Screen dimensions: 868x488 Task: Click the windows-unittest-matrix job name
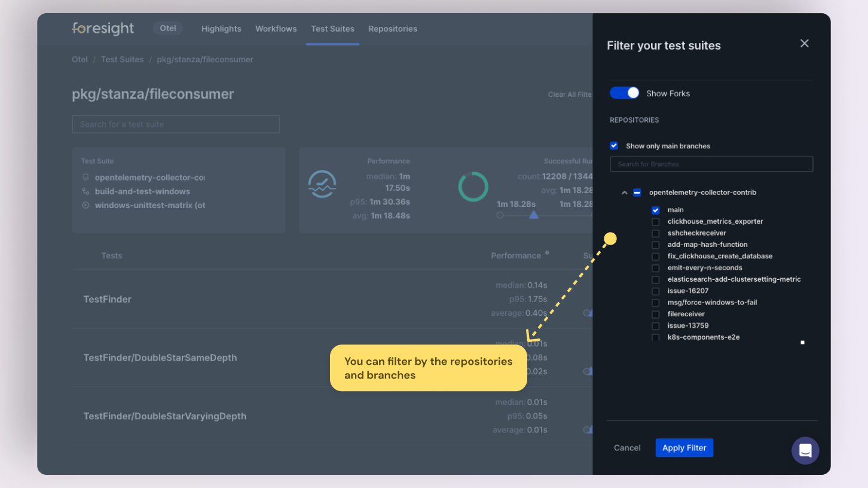150,205
